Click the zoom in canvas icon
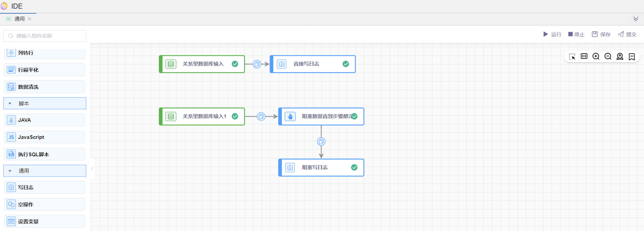Viewport: 644px width, 231px height. point(596,57)
